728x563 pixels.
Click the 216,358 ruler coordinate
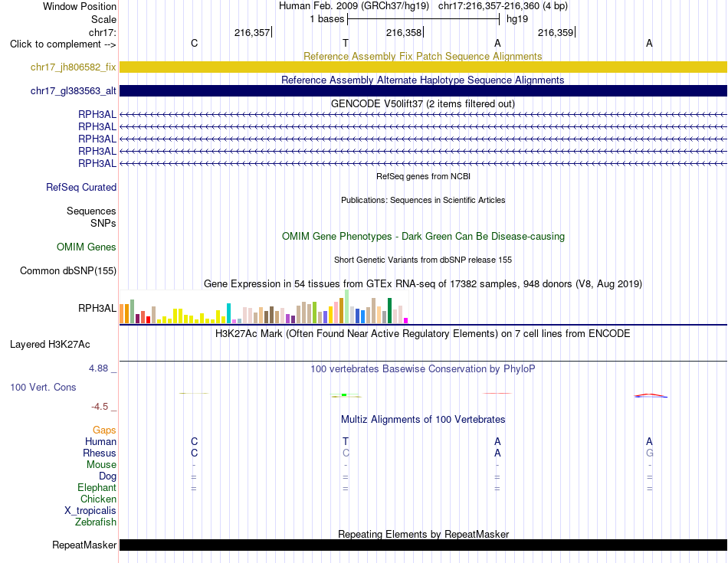[403, 32]
